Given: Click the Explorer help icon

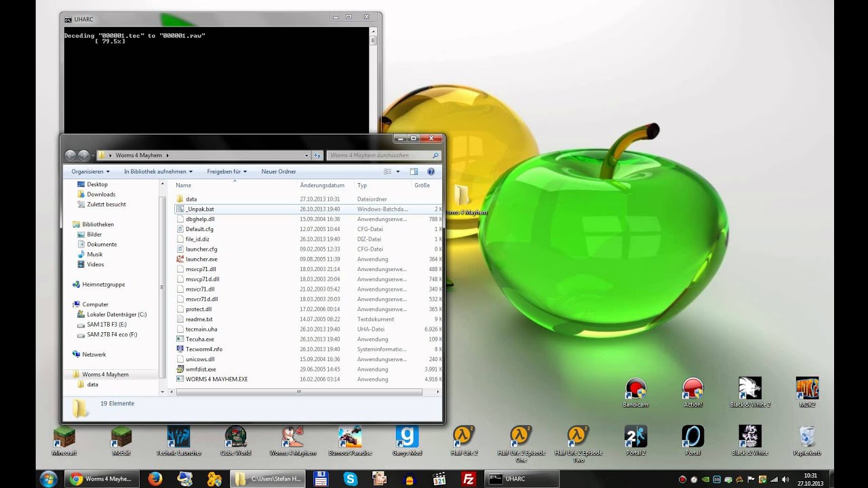Looking at the screenshot, I should [x=431, y=171].
